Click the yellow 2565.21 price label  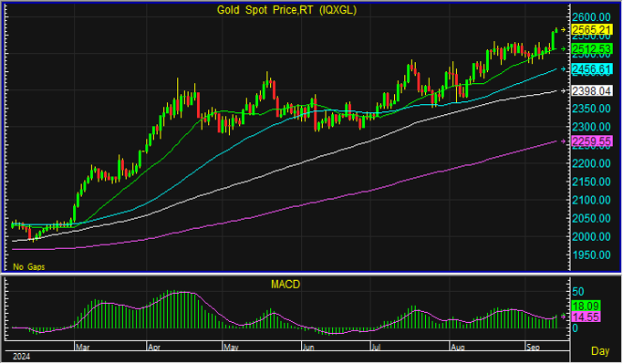click(x=592, y=30)
